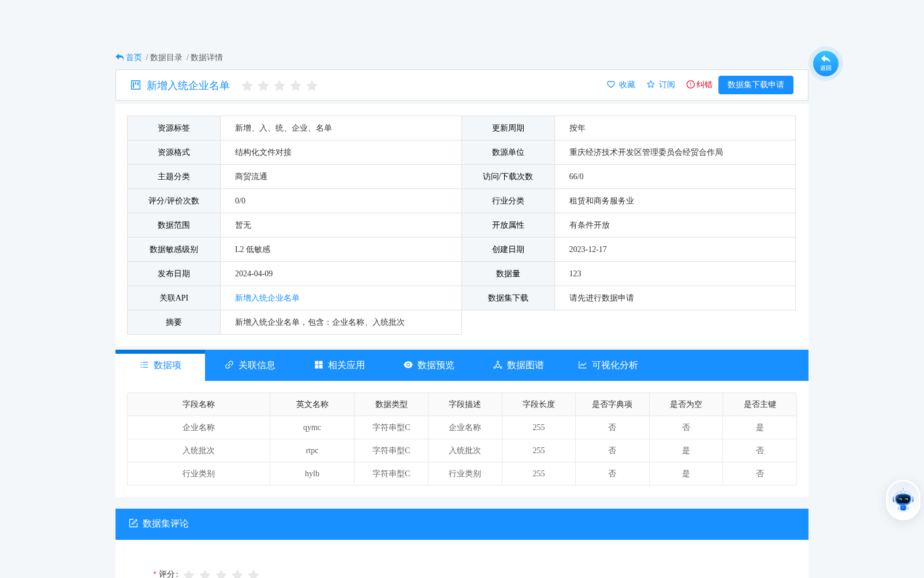Image resolution: width=924 pixels, height=578 pixels.
Task: Click the 2024-04-09 publish date value
Action: [x=254, y=274]
